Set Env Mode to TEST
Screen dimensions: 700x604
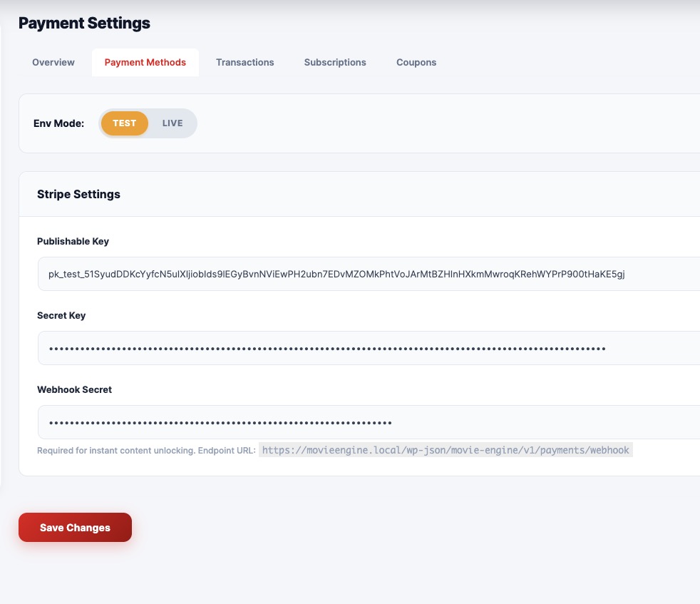124,123
